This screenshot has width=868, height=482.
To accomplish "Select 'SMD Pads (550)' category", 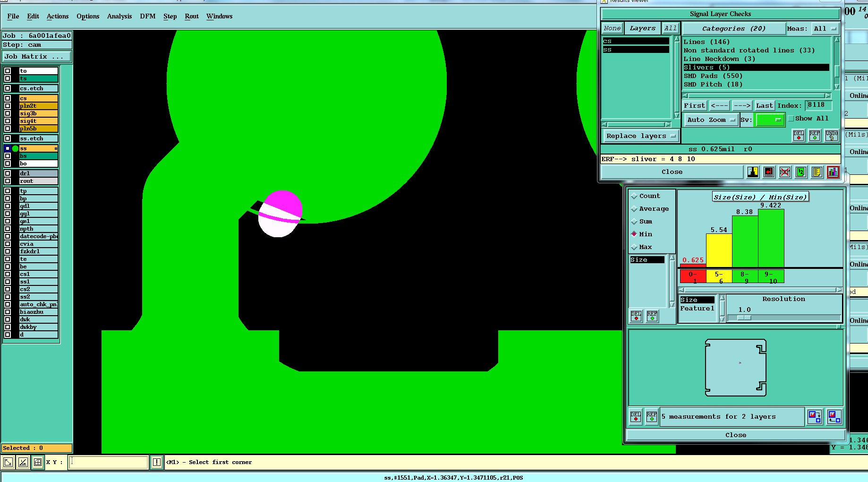I will [x=713, y=76].
